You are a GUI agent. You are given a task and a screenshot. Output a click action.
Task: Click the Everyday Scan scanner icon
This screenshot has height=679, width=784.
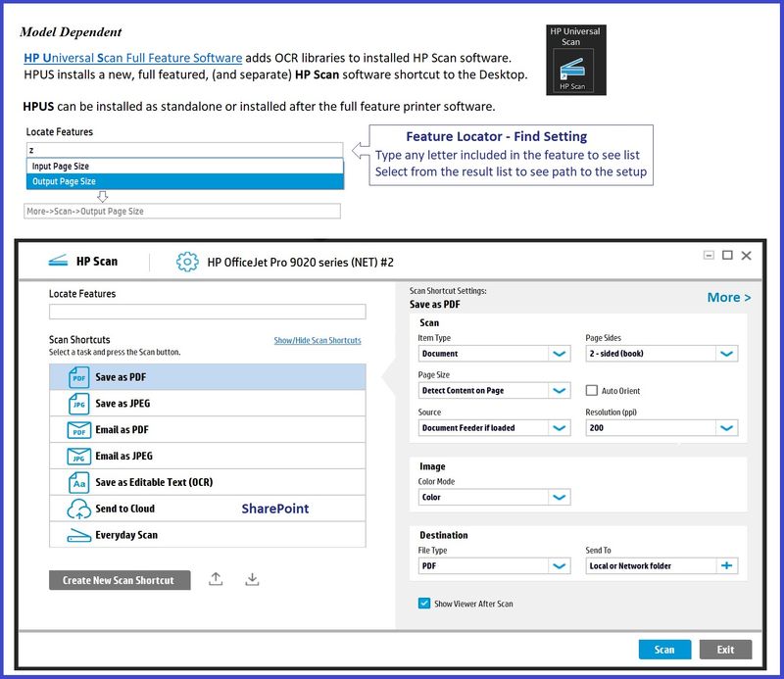click(79, 536)
